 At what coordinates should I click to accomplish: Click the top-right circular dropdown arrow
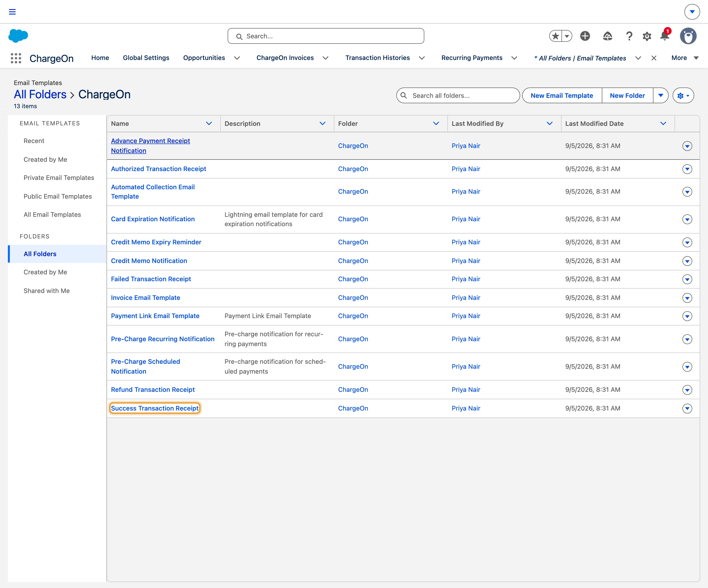(x=692, y=12)
